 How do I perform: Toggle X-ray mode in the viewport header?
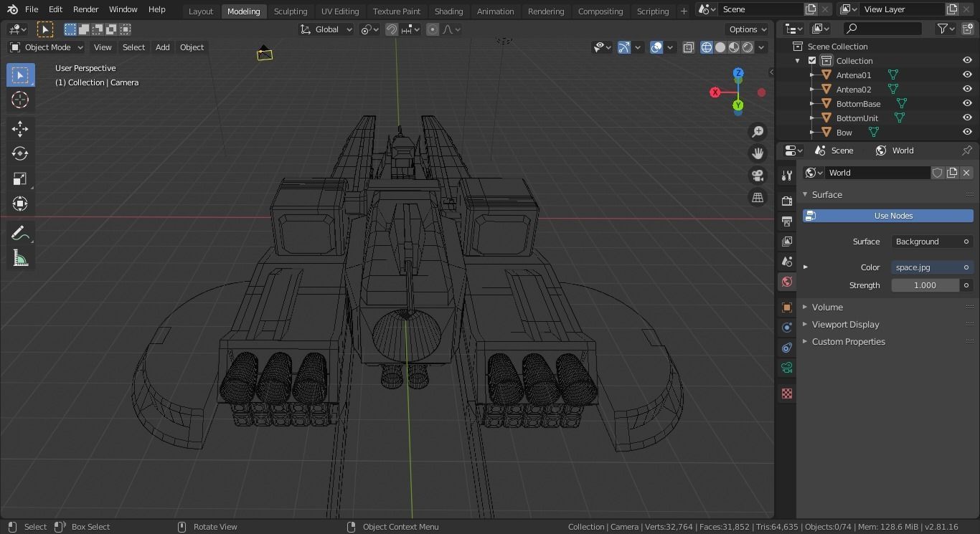[688, 47]
